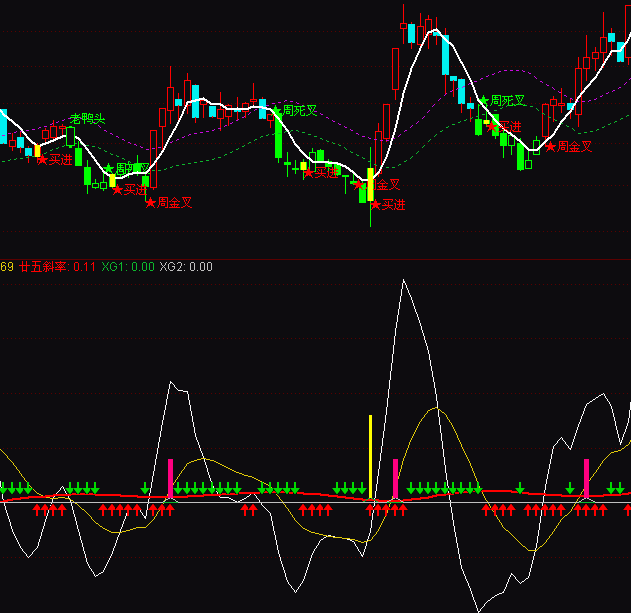Click the leftmost pink signal bar
Image resolution: width=631 pixels, height=613 pixels.
pyautogui.click(x=171, y=477)
